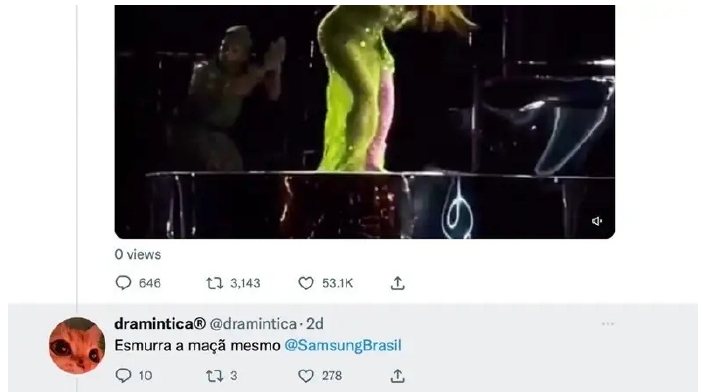The image size is (702, 392).
Task: Open dramintica's profile from the display name
Action: pyautogui.click(x=160, y=324)
